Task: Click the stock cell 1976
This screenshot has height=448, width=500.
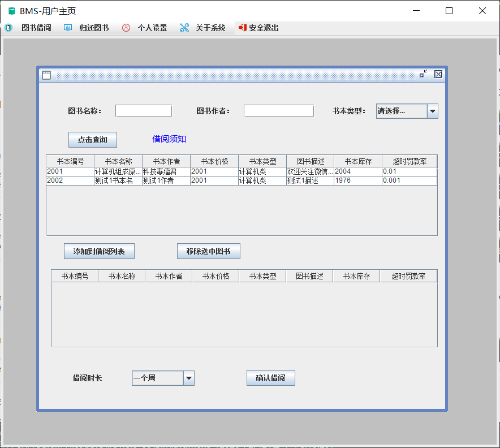Action: pyautogui.click(x=358, y=180)
